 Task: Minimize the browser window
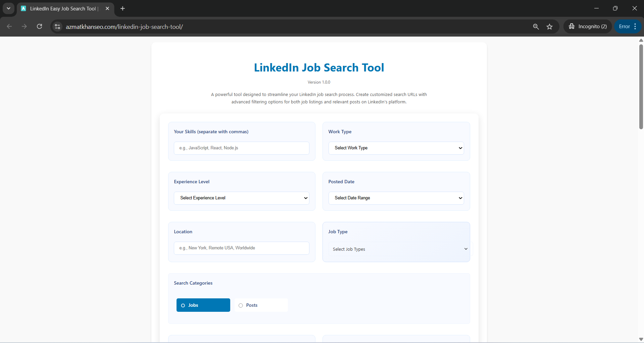click(x=596, y=8)
